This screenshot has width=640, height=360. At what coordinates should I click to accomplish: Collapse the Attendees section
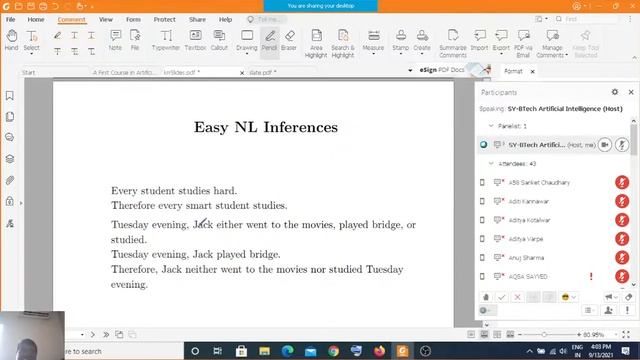491,164
